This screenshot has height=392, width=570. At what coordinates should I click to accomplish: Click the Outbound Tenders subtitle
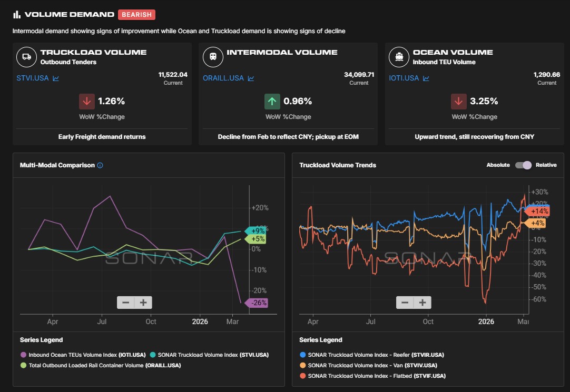tap(68, 62)
